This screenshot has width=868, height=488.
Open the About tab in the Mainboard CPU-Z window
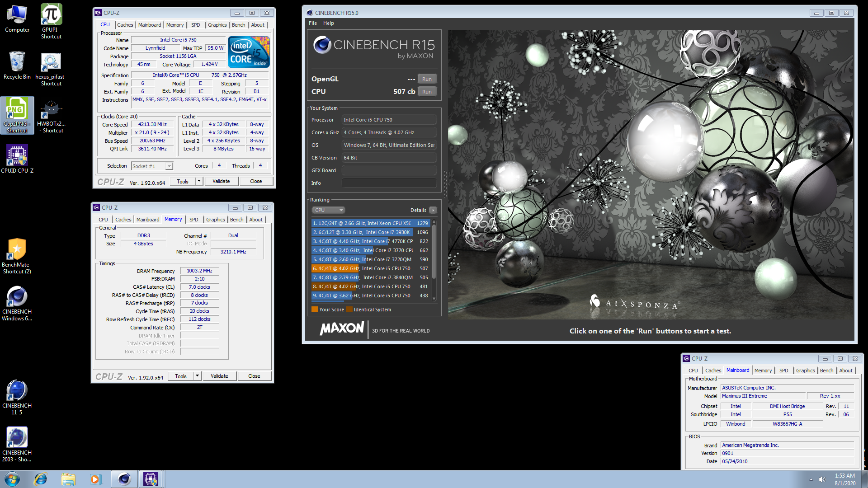point(846,371)
